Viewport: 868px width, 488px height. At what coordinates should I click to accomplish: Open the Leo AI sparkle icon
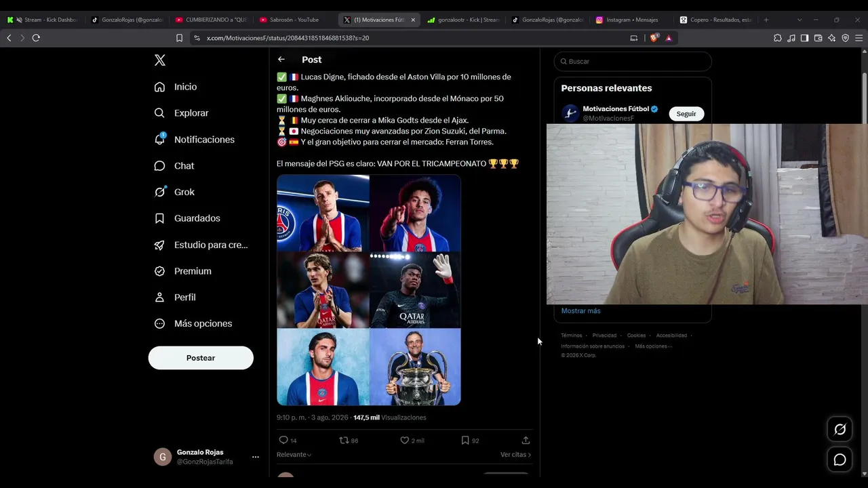click(x=831, y=38)
